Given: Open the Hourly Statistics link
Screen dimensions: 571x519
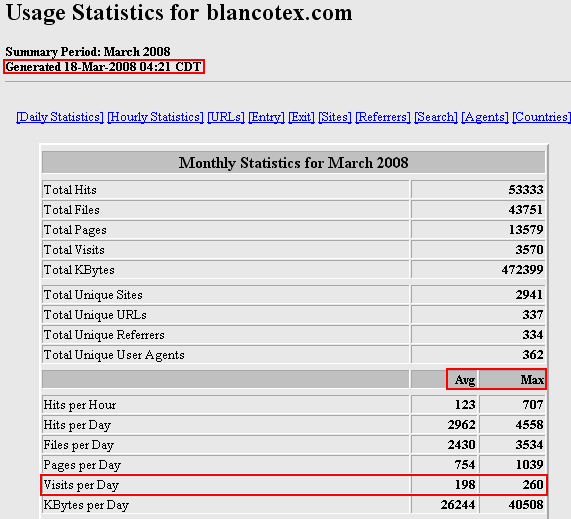Looking at the screenshot, I should 155,117.
